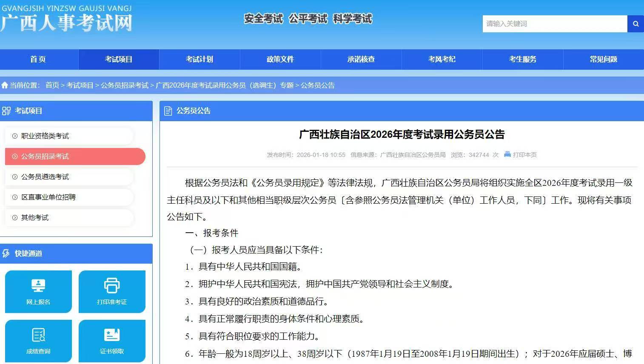
Task: Click the home icon in breadcrumb bar
Action: coord(5,85)
